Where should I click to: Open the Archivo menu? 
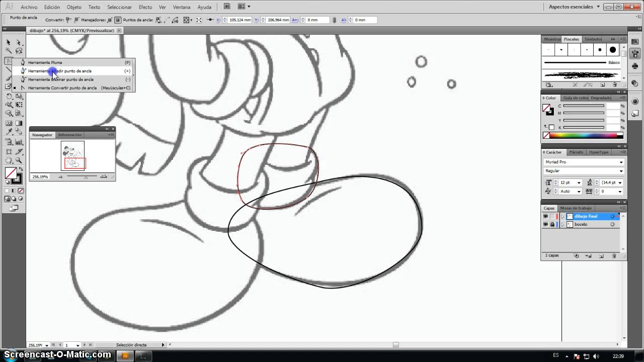29,7
